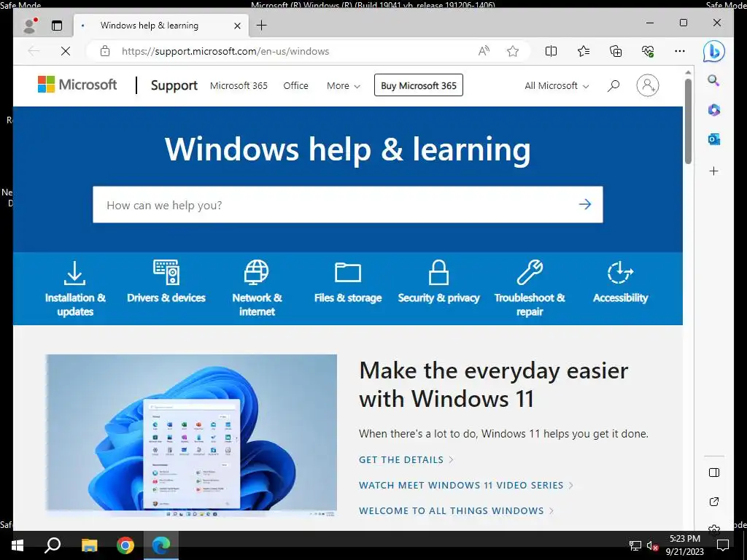Open Security & privacy category

[x=438, y=282]
